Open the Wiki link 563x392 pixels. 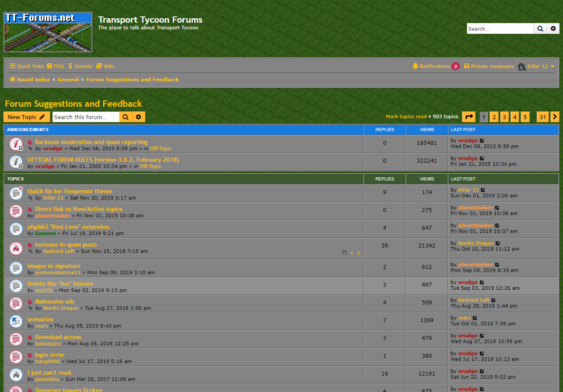click(x=105, y=66)
